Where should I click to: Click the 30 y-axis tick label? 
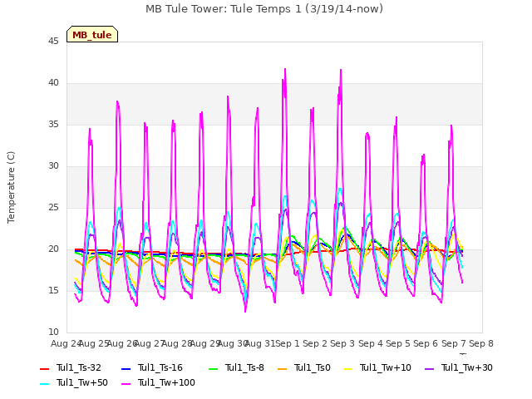53,166
